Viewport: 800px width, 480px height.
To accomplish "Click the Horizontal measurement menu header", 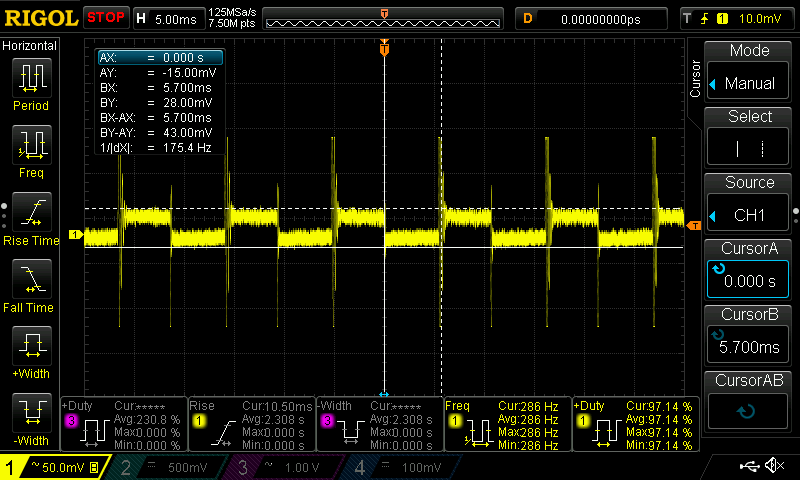I will [30, 46].
